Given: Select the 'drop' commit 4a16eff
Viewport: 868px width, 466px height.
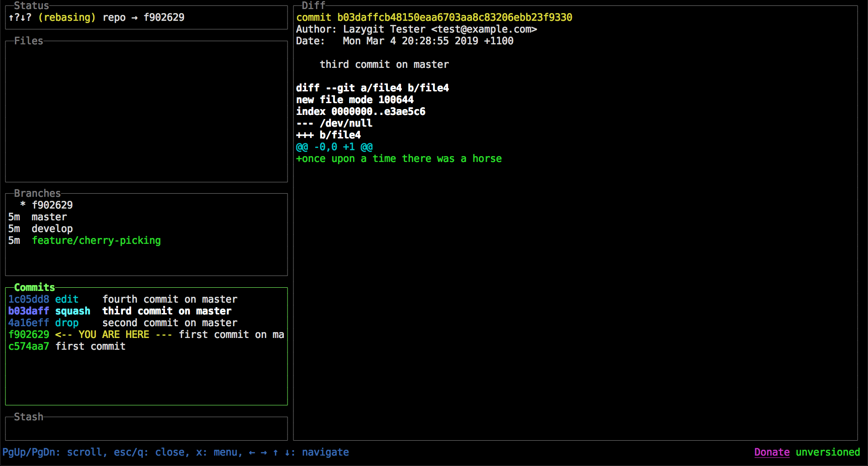Looking at the screenshot, I should tap(122, 323).
